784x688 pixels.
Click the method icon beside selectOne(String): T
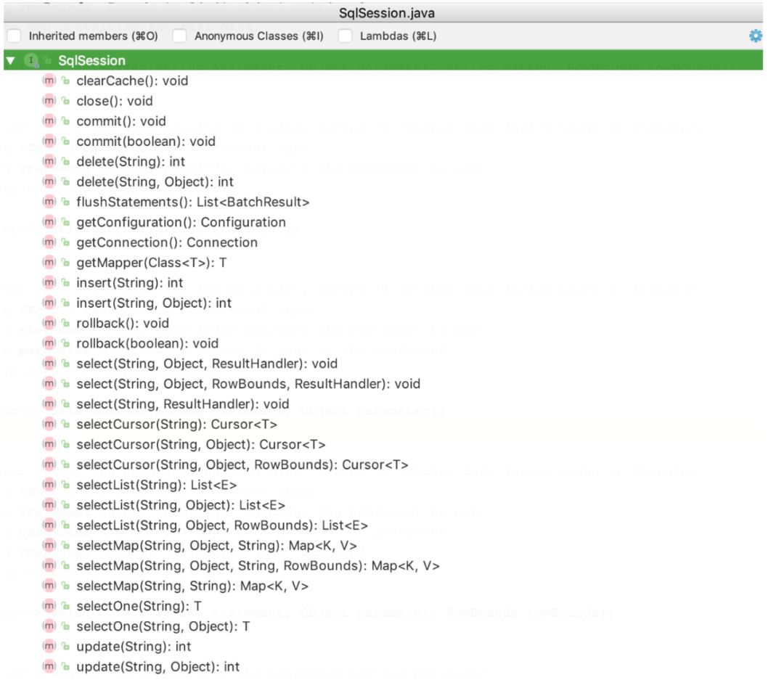[49, 605]
